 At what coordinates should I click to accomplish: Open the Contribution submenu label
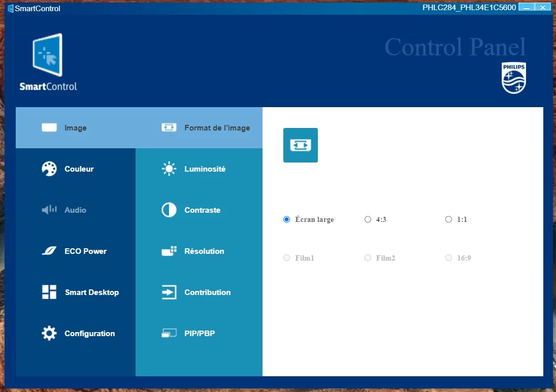208,292
